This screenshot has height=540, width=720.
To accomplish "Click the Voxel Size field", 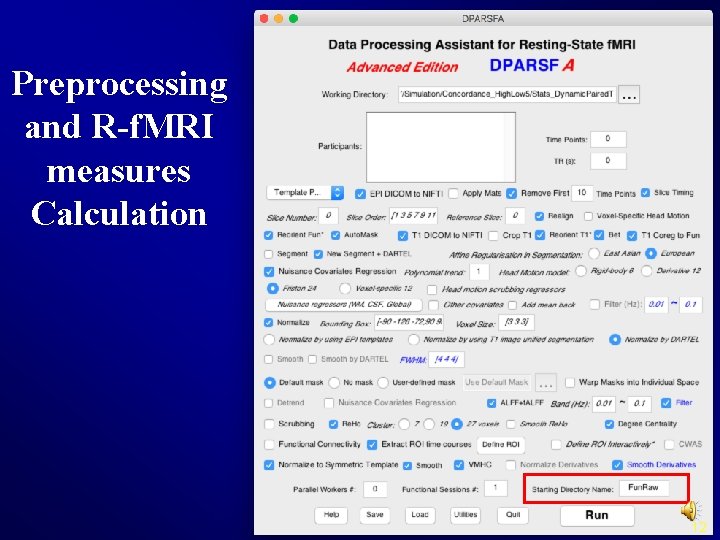I will pos(516,322).
